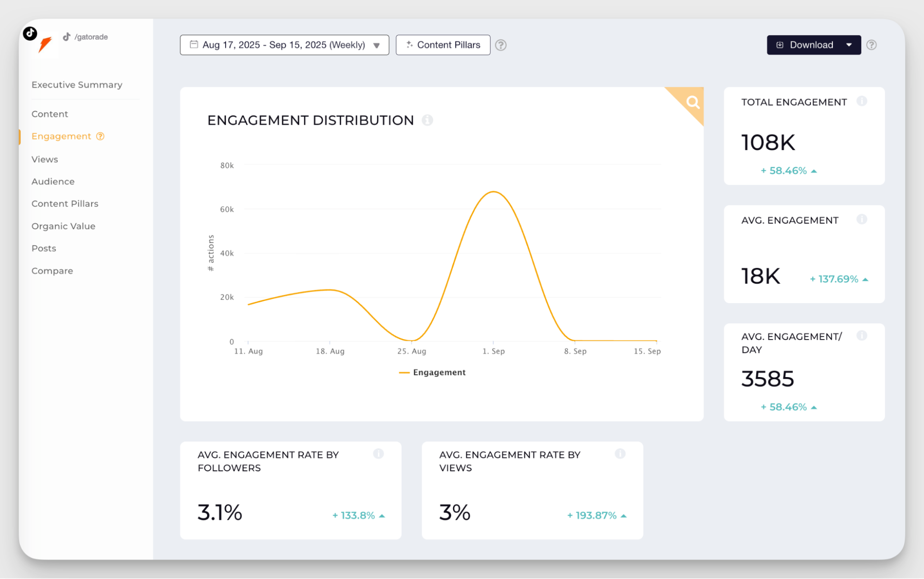Click help icon right of Download button
The image size is (924, 579).
click(x=871, y=45)
